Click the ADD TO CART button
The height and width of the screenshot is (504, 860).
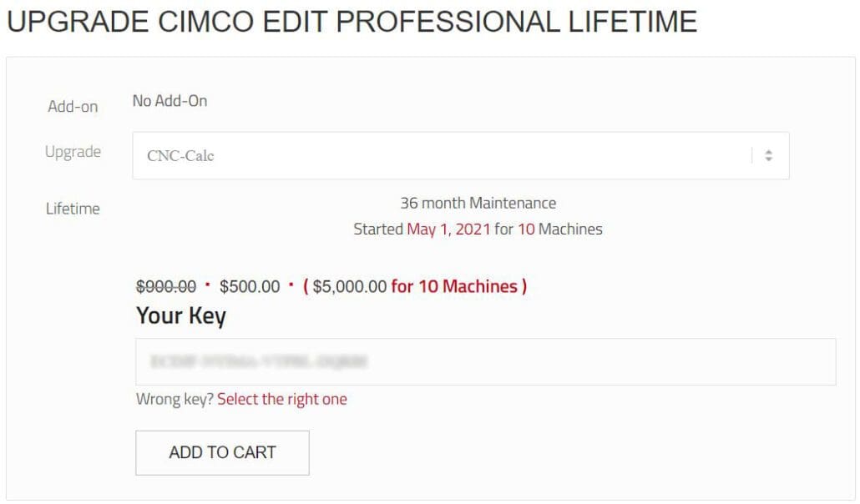coord(222,452)
